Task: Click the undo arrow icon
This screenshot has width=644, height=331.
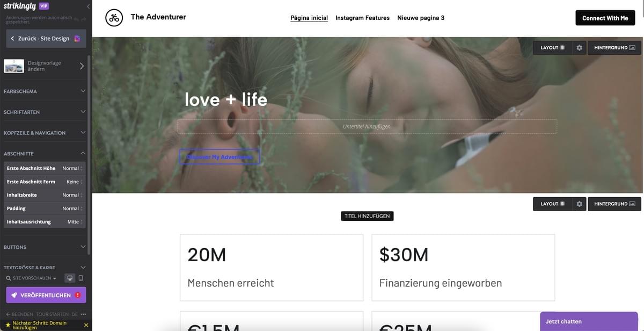Action: click(x=76, y=19)
